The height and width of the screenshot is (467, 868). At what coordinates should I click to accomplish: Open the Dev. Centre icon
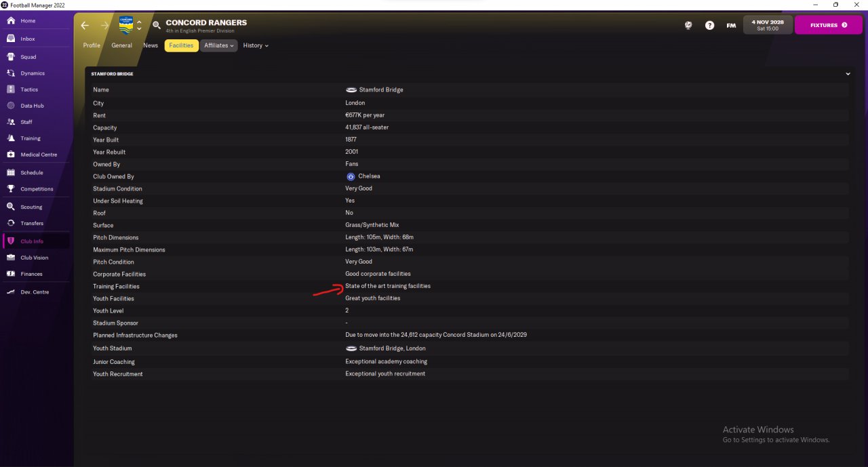pyautogui.click(x=11, y=292)
